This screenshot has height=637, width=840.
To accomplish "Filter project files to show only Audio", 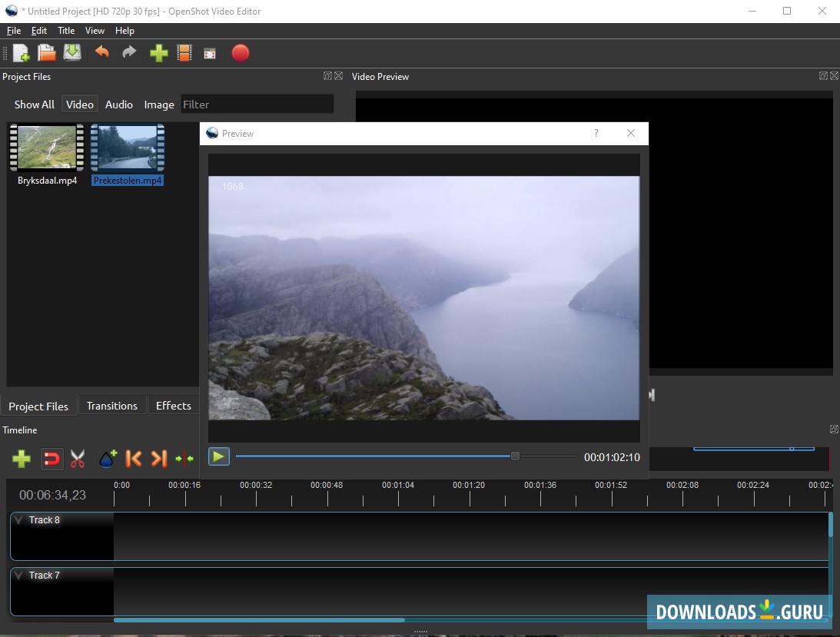I will click(119, 104).
